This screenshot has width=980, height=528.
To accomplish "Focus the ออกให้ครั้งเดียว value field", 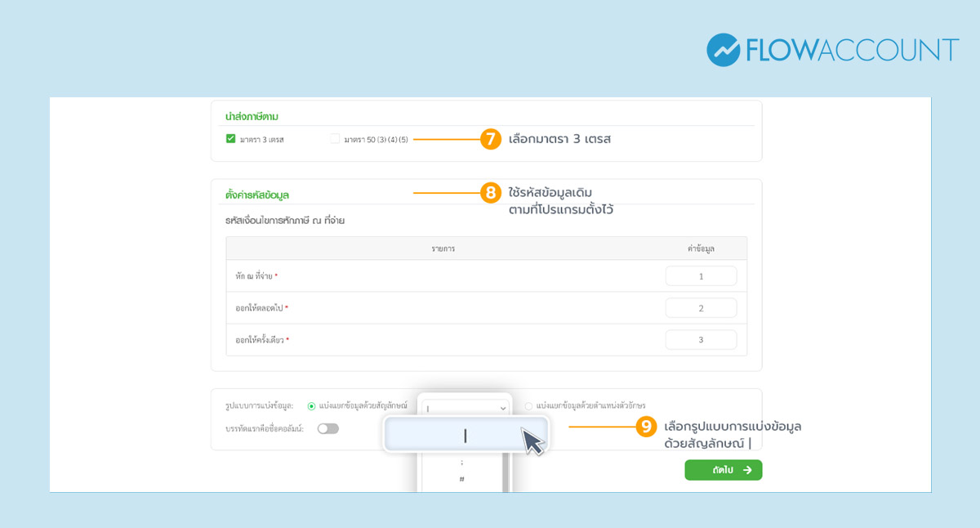I will point(700,340).
